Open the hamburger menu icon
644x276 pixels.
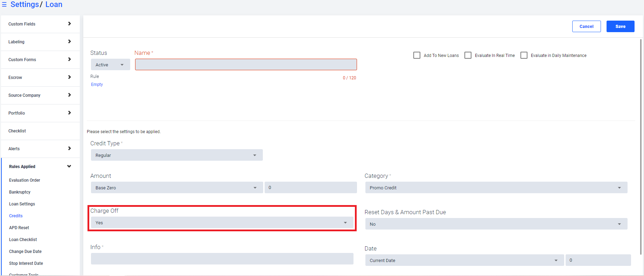(4, 5)
